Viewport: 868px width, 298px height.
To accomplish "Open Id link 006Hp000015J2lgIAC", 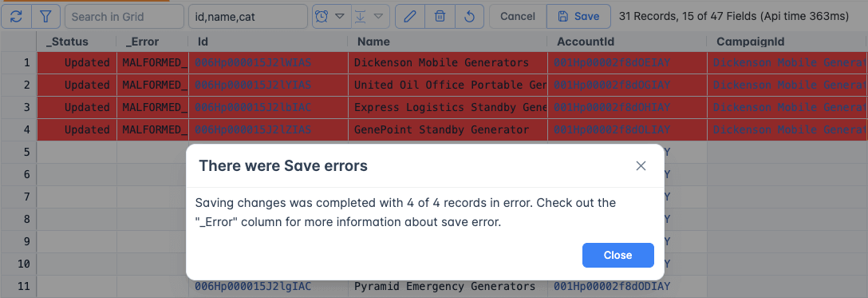I will pyautogui.click(x=252, y=286).
